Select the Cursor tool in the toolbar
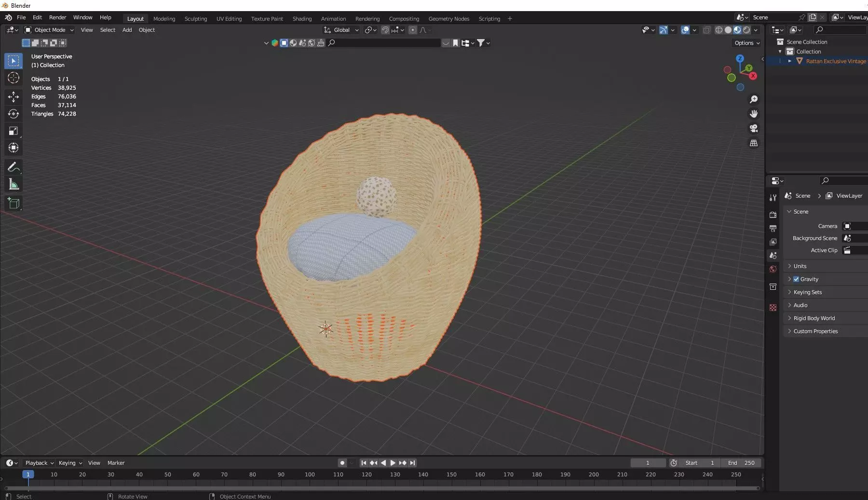This screenshot has height=500, width=868. (14, 78)
